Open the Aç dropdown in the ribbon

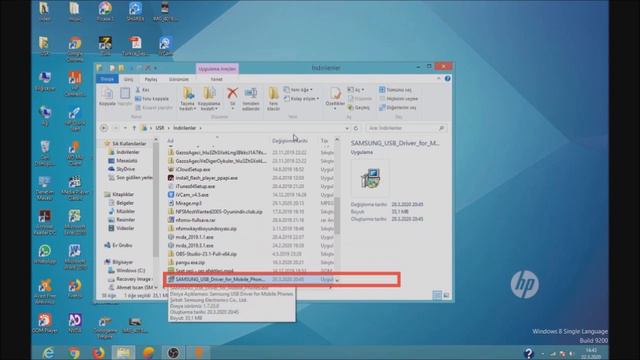356,90
